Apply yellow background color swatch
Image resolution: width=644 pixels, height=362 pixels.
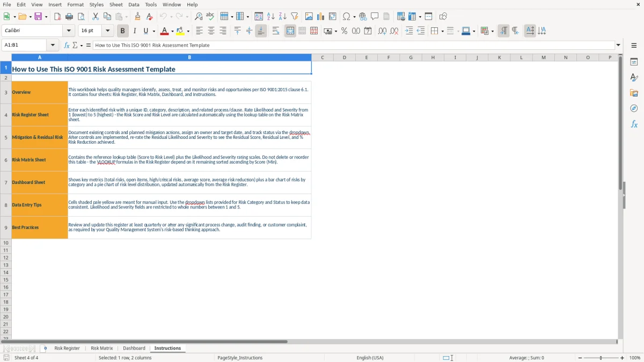click(180, 31)
